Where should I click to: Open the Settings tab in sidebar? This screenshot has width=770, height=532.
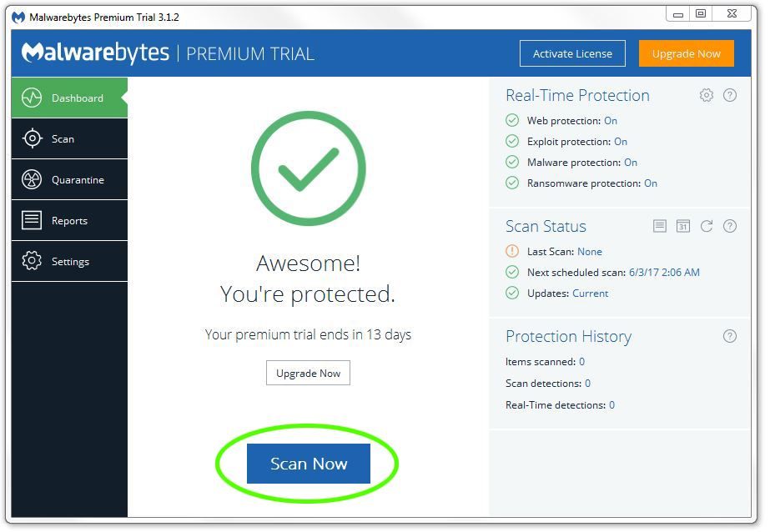pyautogui.click(x=70, y=261)
